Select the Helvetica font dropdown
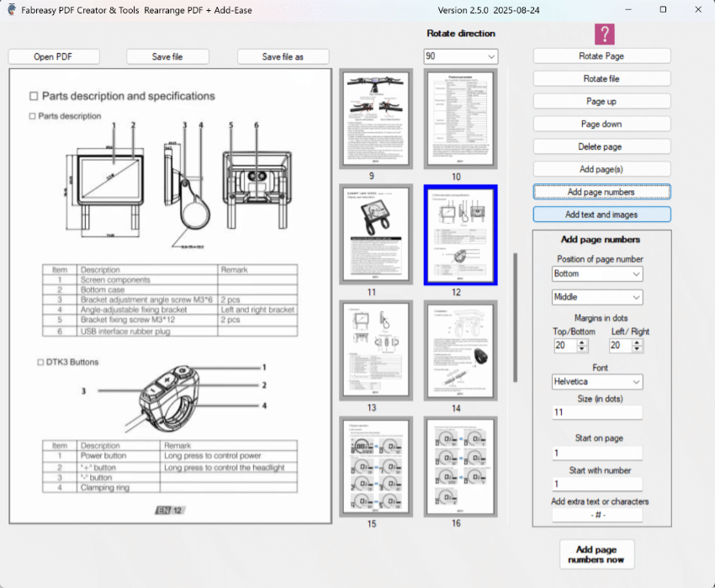The image size is (715, 588). (x=597, y=382)
